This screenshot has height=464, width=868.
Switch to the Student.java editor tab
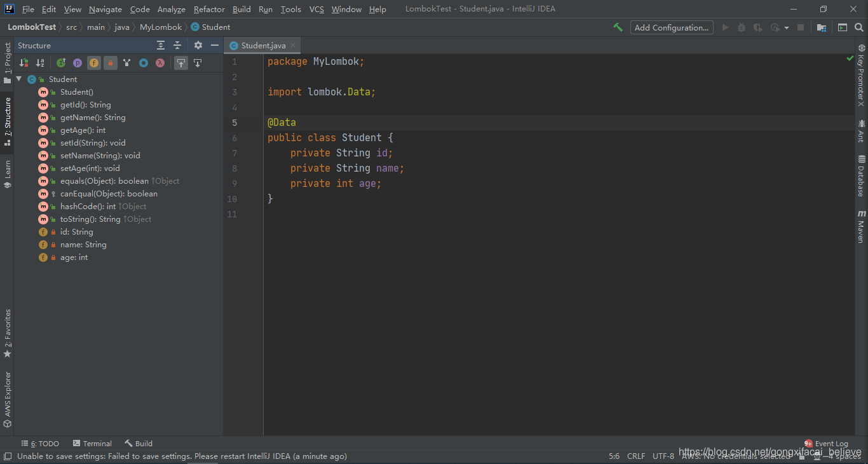(x=263, y=46)
